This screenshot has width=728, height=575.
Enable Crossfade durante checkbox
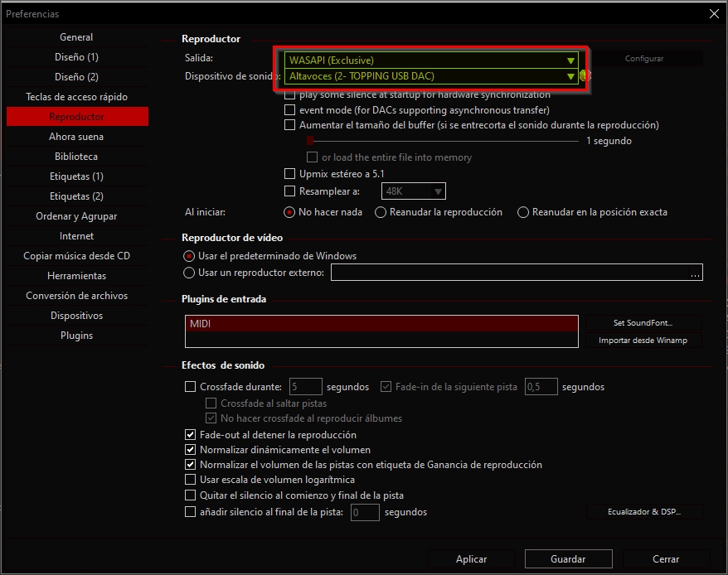[191, 387]
